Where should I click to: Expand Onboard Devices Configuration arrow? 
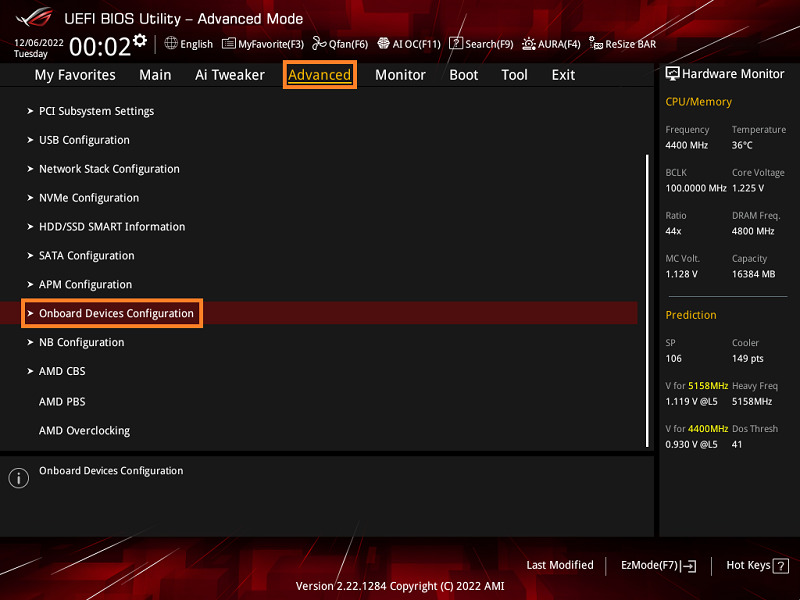pos(30,313)
